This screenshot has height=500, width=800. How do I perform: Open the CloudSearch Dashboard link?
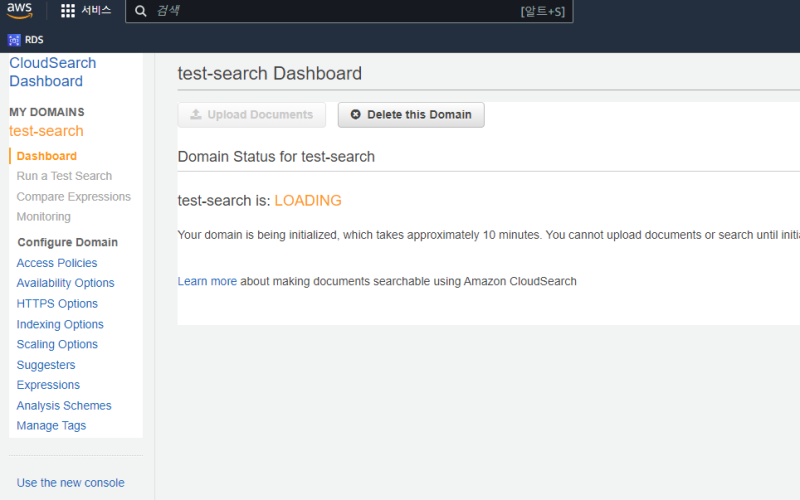(52, 72)
